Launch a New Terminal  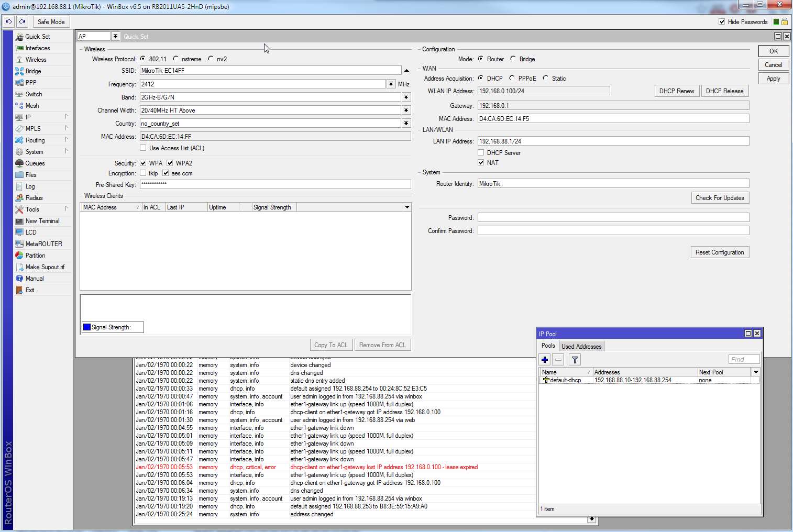(41, 220)
